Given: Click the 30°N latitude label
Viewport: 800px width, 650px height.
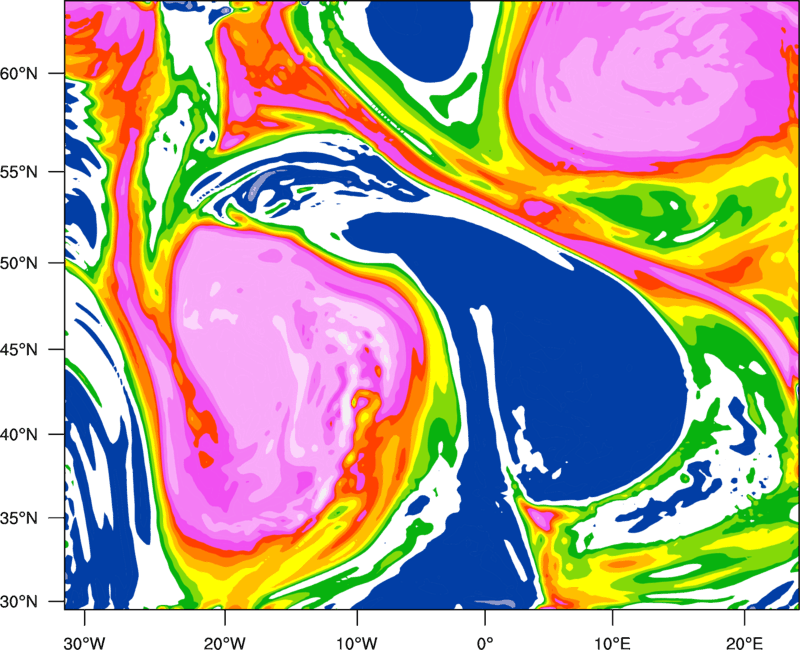Looking at the screenshot, I should pos(19,602).
